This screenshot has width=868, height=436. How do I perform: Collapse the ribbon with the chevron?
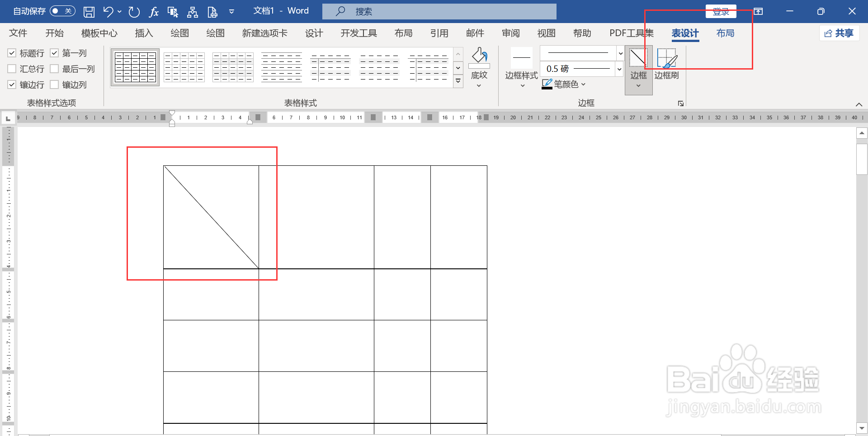(859, 104)
